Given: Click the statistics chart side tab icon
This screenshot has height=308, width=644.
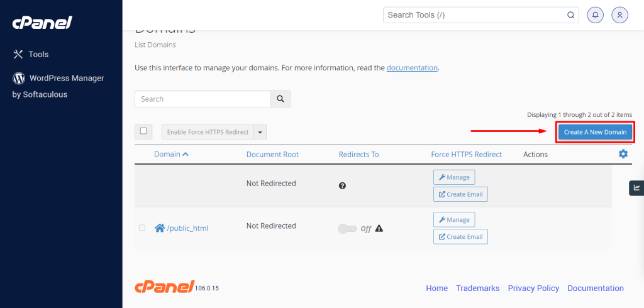Looking at the screenshot, I should pyautogui.click(x=636, y=188).
